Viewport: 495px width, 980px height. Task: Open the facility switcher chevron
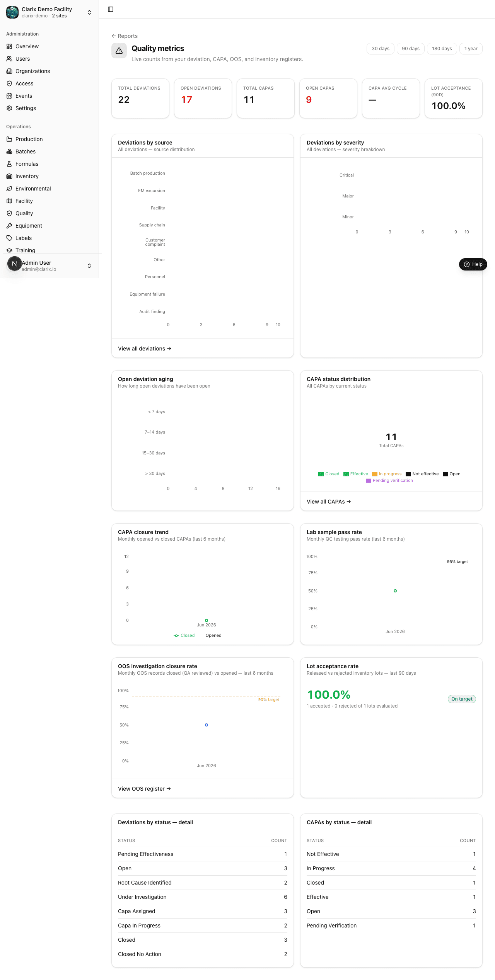(89, 12)
